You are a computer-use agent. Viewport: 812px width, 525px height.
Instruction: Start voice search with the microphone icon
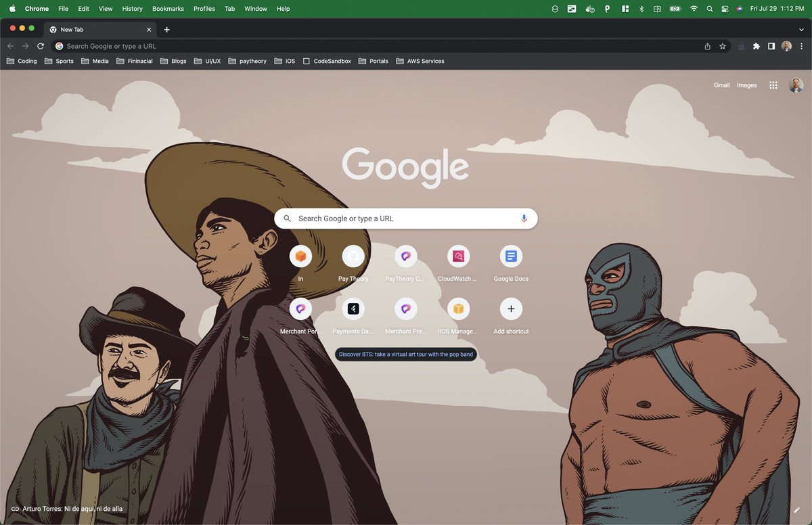[x=524, y=219]
